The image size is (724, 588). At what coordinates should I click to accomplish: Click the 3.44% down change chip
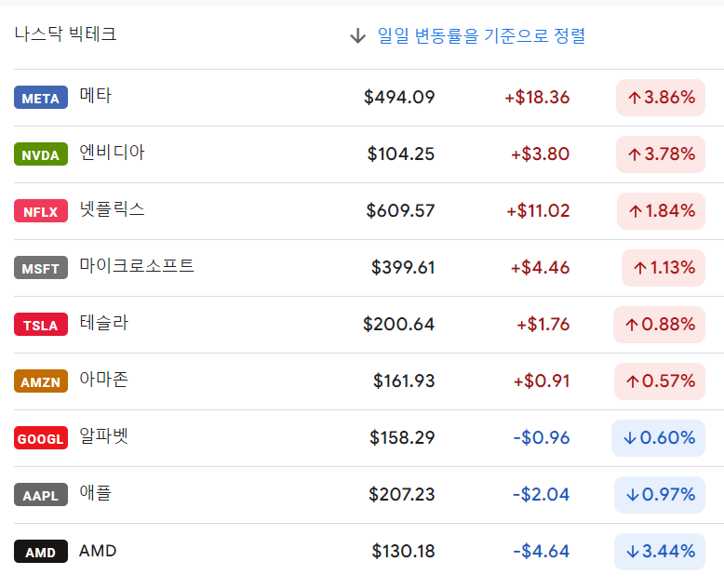coord(660,552)
